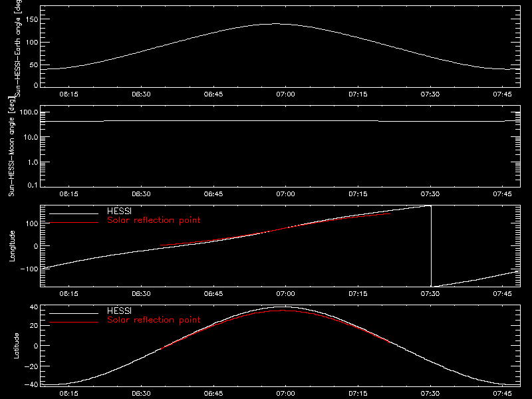
Task: Click 07:45 label under Longitude plot
Action: pyautogui.click(x=503, y=294)
